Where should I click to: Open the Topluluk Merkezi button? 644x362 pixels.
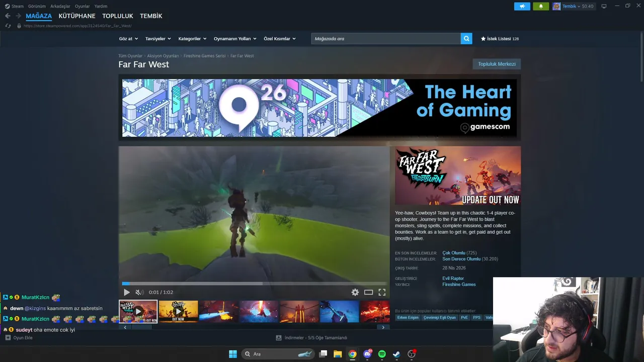(497, 64)
